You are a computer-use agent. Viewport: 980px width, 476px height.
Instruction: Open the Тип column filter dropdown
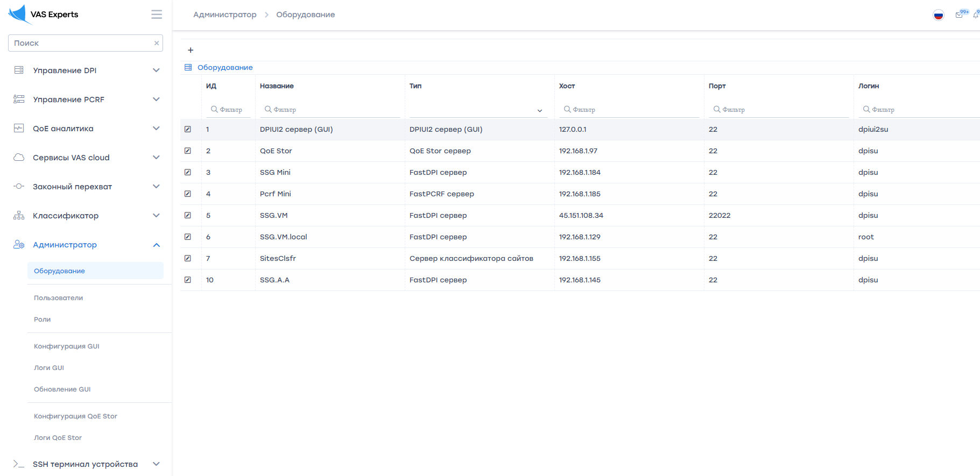478,110
